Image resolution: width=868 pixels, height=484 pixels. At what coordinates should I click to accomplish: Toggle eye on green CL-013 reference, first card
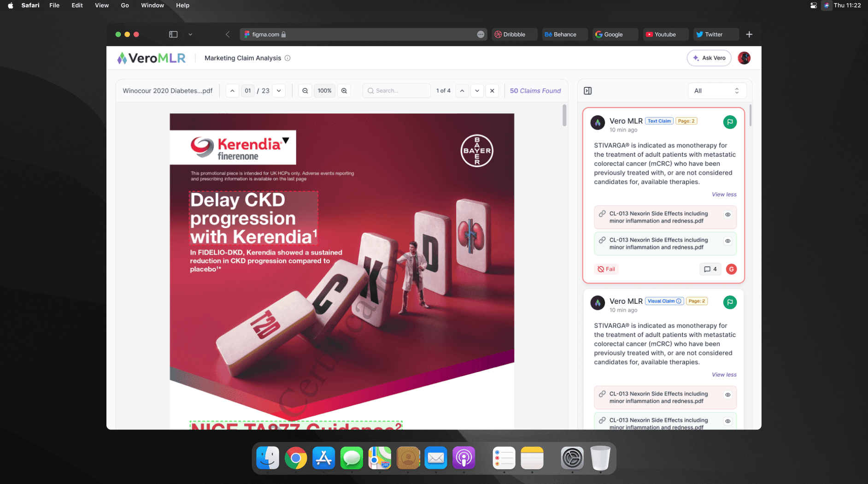click(728, 241)
